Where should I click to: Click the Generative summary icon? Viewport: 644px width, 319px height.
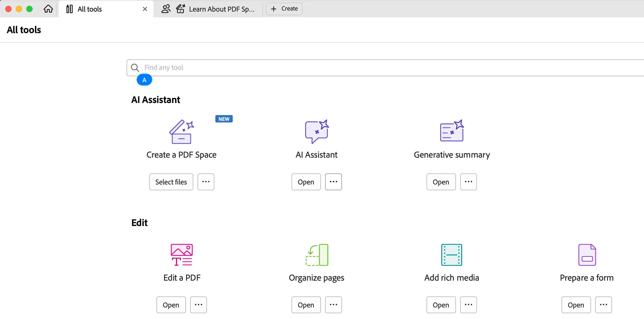[452, 131]
